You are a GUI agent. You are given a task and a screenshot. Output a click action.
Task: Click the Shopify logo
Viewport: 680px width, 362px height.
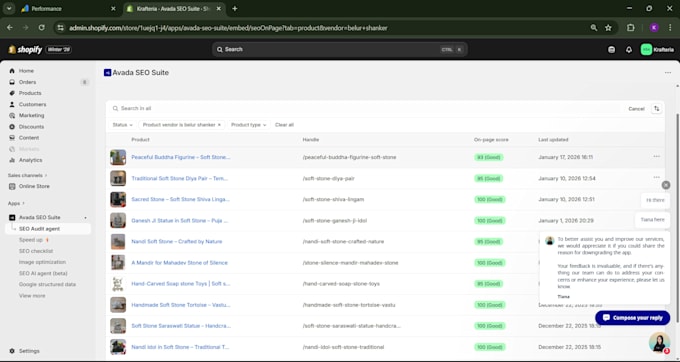(x=25, y=49)
